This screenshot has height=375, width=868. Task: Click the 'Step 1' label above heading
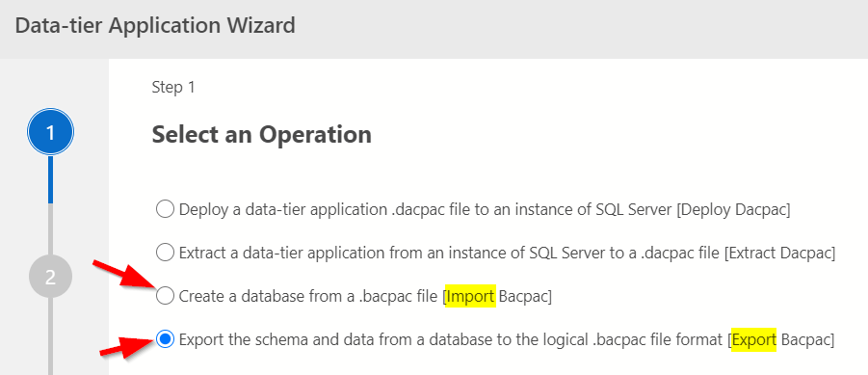point(173,88)
